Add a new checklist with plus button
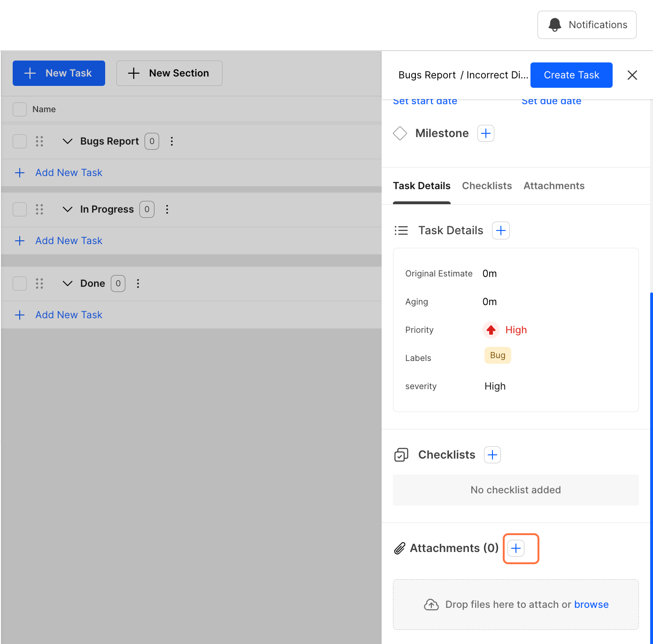Viewport: 653px width, 644px height. 492,455
